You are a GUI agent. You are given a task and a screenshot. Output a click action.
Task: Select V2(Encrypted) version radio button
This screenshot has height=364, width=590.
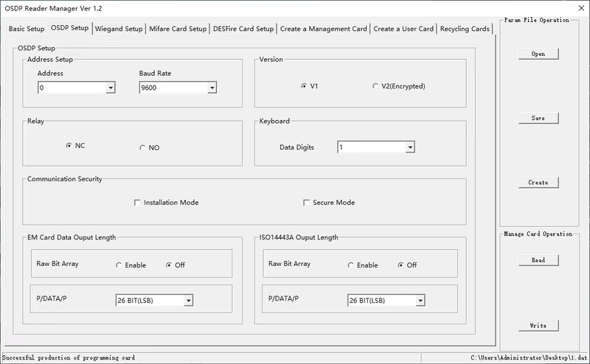click(375, 86)
